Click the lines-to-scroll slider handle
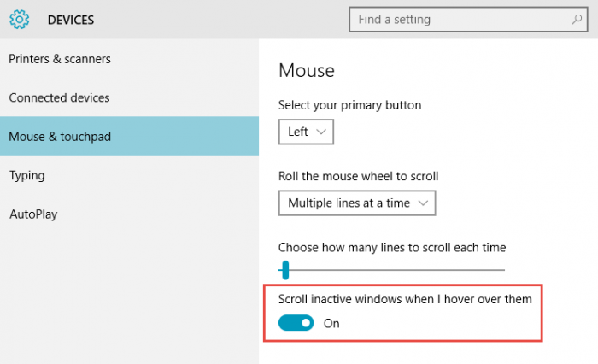Image resolution: width=598 pixels, height=364 pixels. pos(285,270)
